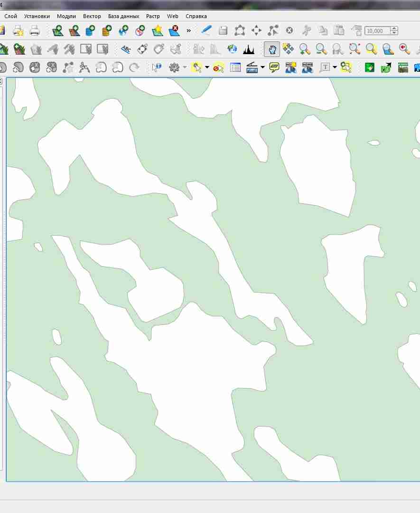The height and width of the screenshot is (513, 420).
Task: Open the Web menu
Action: coord(173,16)
